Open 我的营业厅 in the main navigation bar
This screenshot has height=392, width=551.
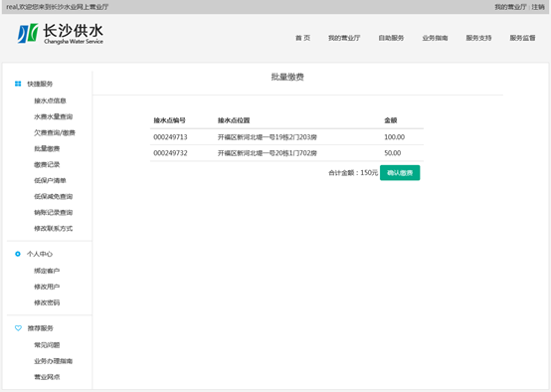344,38
